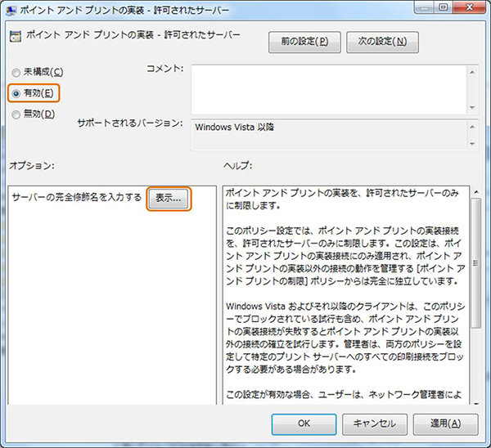Select the 無効(D) radio button
The width and height of the screenshot is (491, 448).
pyautogui.click(x=16, y=114)
